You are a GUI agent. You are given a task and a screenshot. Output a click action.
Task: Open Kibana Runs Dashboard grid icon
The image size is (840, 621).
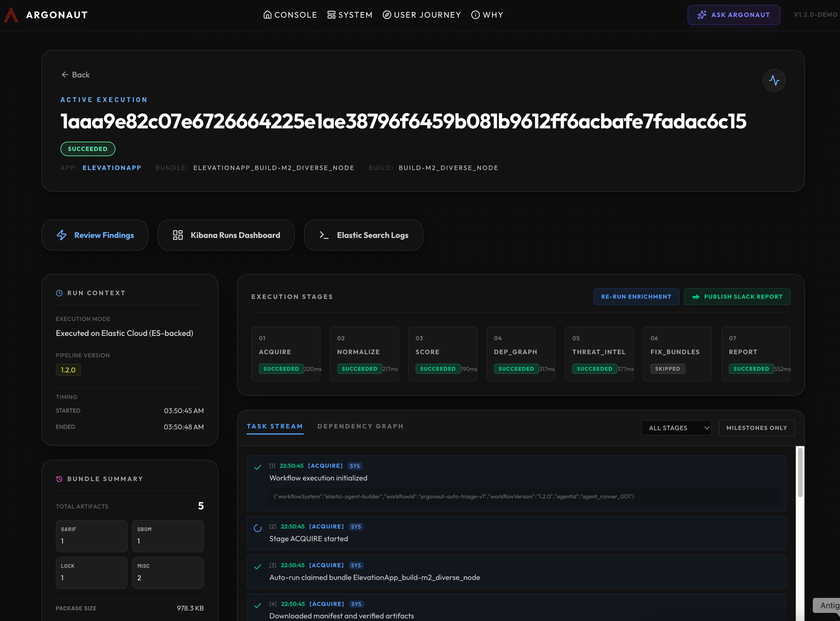[x=226, y=235]
